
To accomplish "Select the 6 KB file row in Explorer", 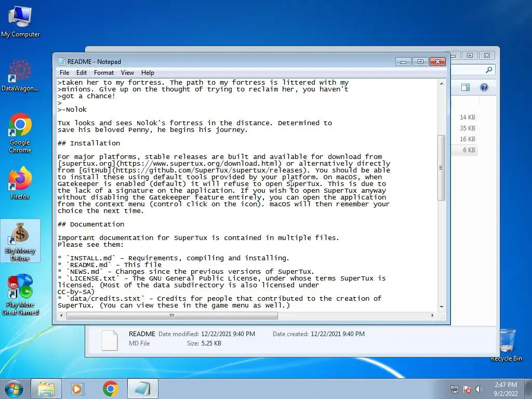I will (x=464, y=150).
